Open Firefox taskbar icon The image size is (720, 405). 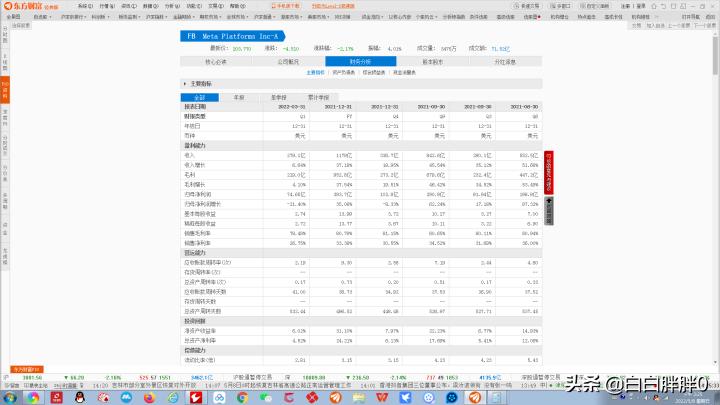click(149, 398)
